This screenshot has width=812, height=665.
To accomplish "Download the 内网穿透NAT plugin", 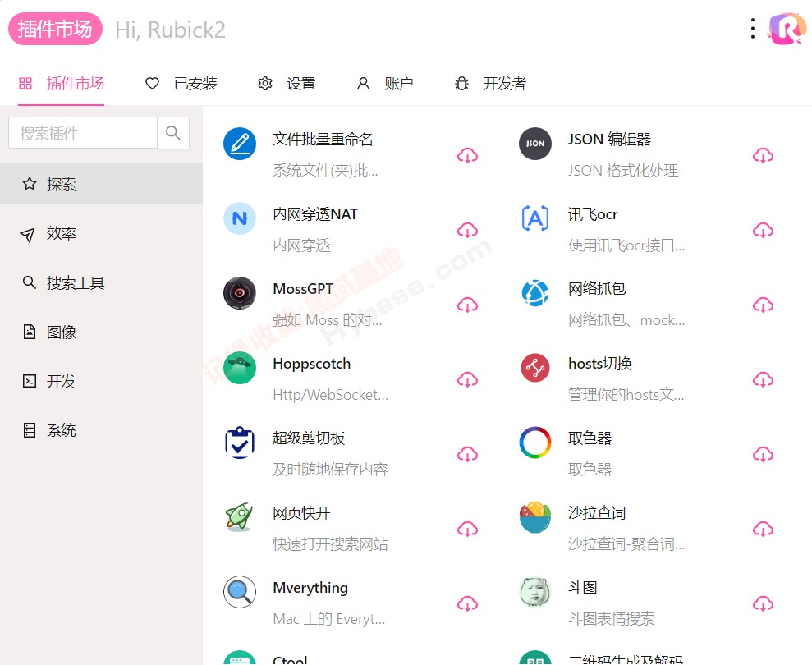I will tap(467, 230).
